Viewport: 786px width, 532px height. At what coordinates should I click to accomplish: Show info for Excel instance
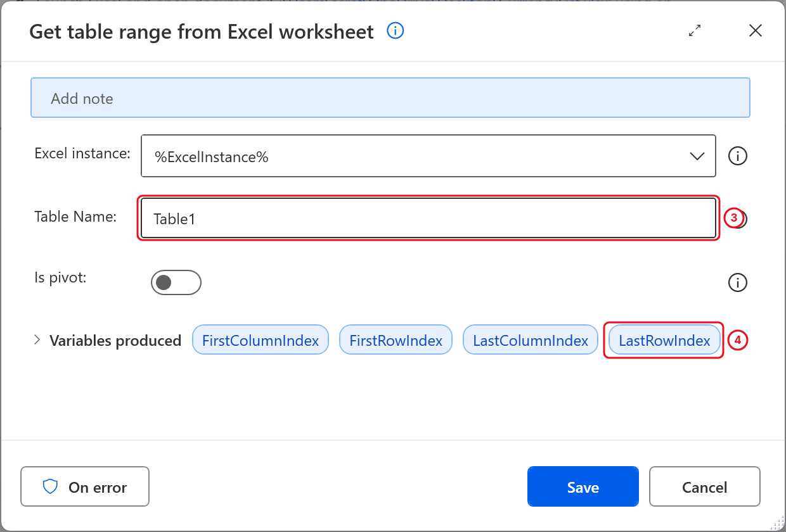tap(738, 156)
